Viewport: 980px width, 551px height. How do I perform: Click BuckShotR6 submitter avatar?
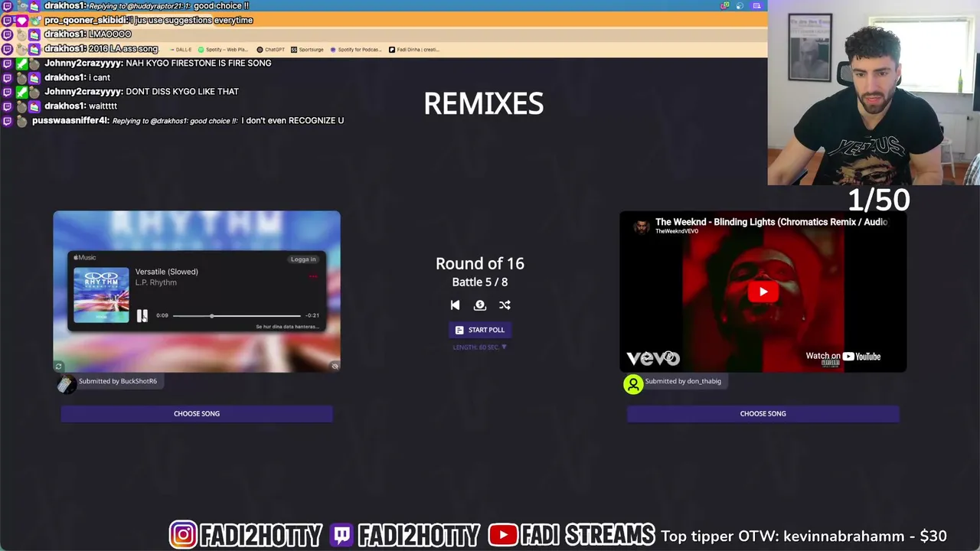67,384
